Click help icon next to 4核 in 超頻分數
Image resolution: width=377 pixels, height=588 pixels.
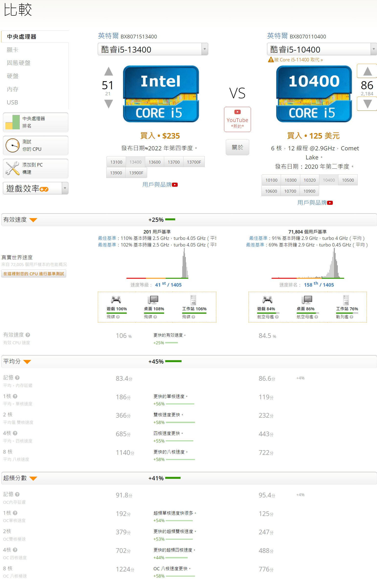[15, 550]
